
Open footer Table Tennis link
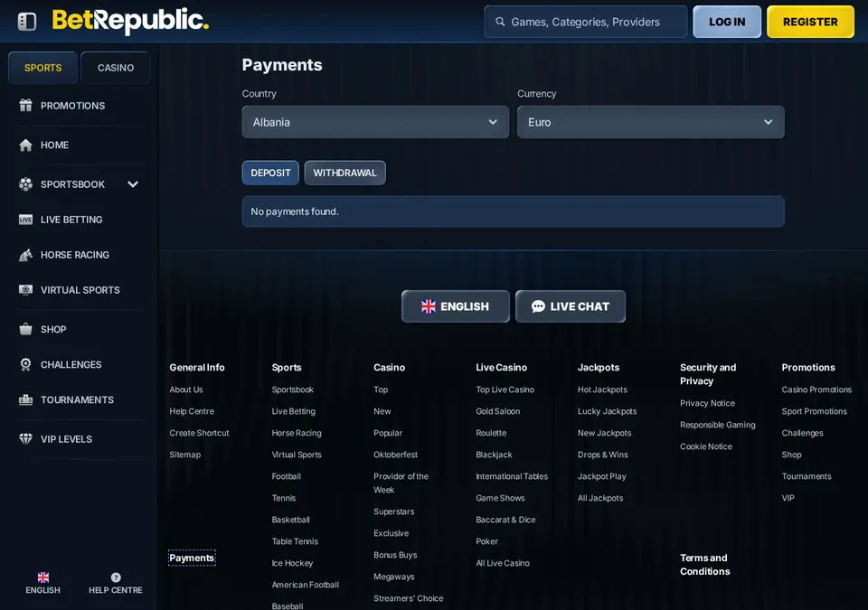[x=295, y=541]
